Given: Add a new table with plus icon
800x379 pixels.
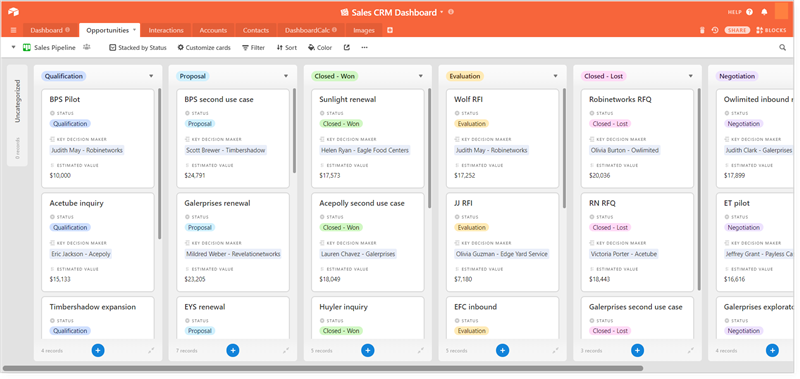Looking at the screenshot, I should 390,31.
